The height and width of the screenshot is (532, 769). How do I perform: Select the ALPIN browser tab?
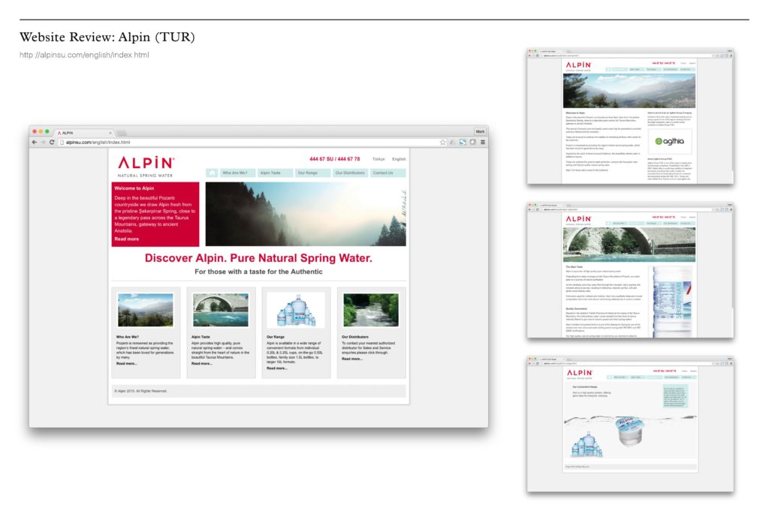click(x=83, y=133)
